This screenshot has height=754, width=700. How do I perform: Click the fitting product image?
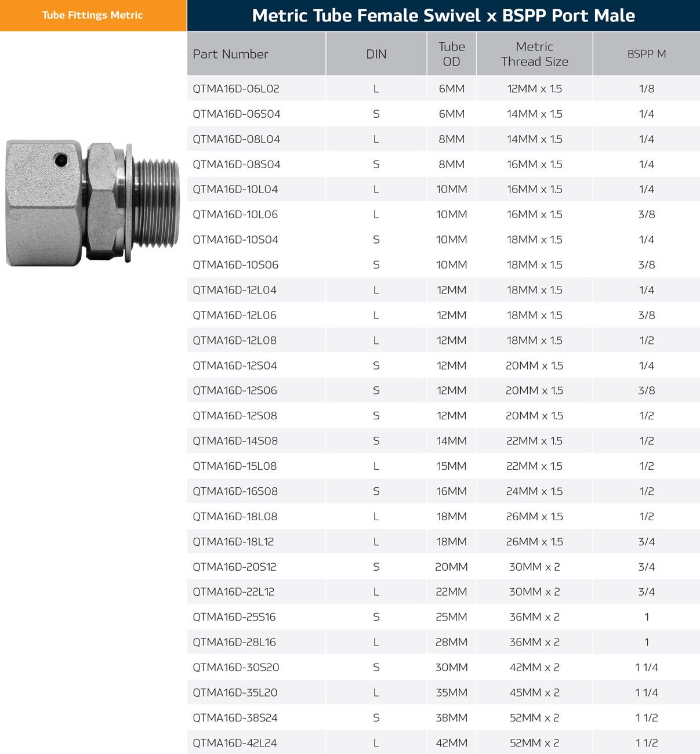93,203
